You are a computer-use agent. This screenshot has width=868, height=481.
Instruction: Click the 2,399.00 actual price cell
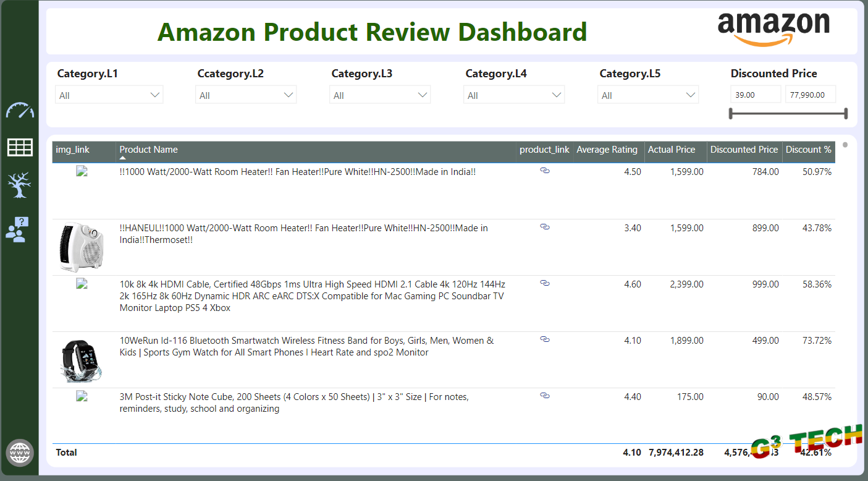[x=687, y=284]
